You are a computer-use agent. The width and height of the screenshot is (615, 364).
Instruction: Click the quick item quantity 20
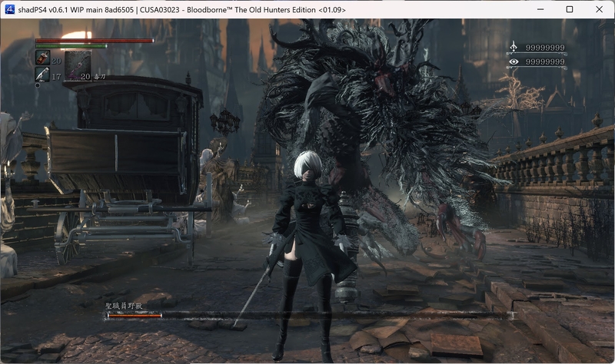(85, 77)
